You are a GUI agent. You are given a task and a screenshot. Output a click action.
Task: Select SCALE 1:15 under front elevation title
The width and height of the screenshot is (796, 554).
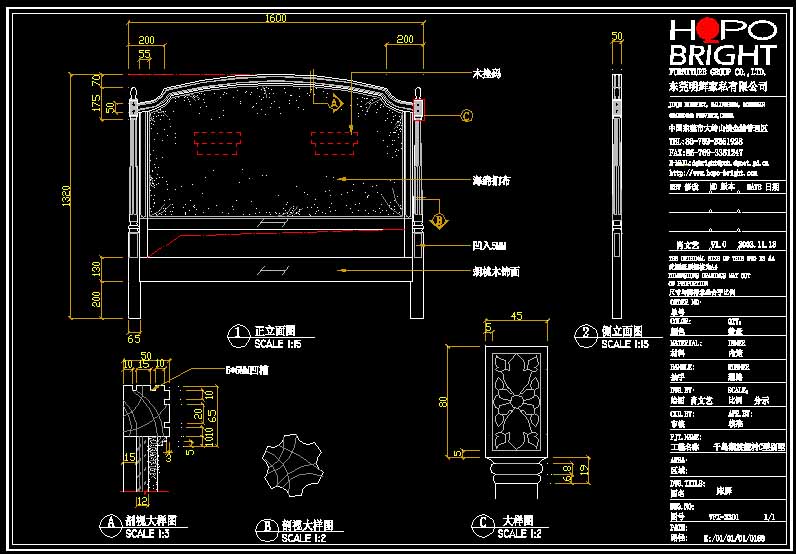coord(278,344)
